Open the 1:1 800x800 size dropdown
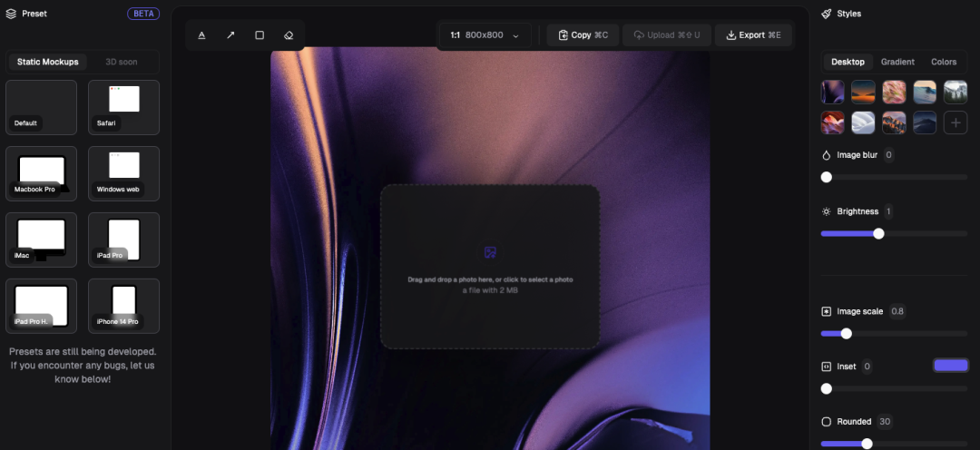980x450 pixels. pos(485,35)
